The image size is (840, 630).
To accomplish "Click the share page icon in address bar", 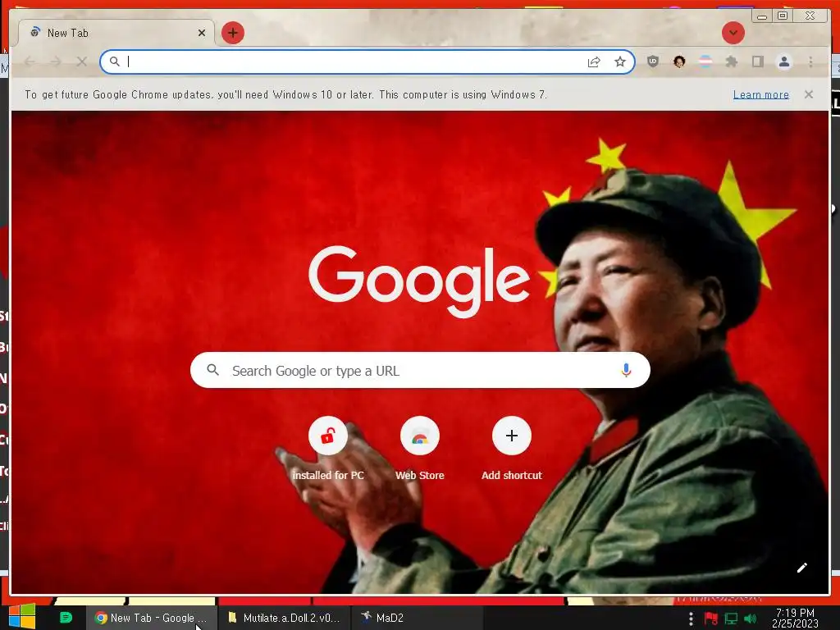I will click(x=594, y=62).
